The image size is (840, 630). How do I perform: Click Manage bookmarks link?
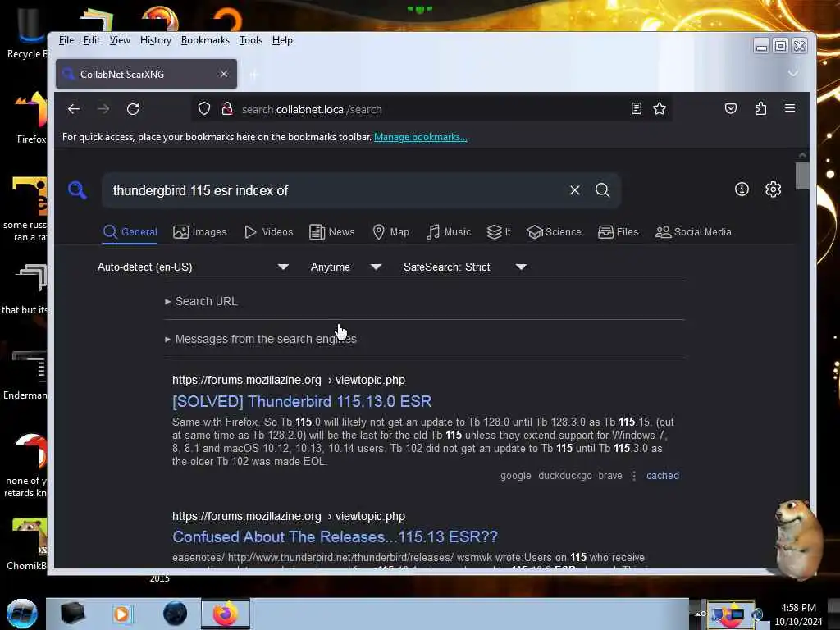[x=421, y=137]
